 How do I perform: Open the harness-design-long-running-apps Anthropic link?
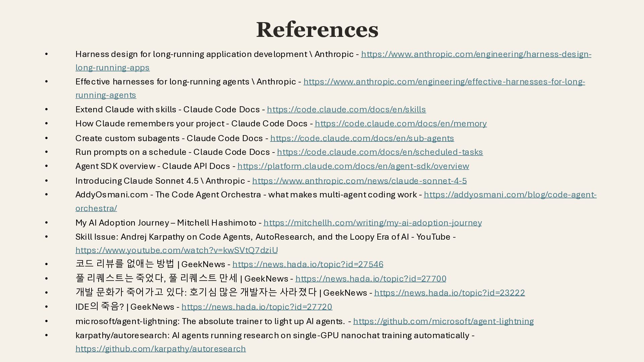click(476, 54)
